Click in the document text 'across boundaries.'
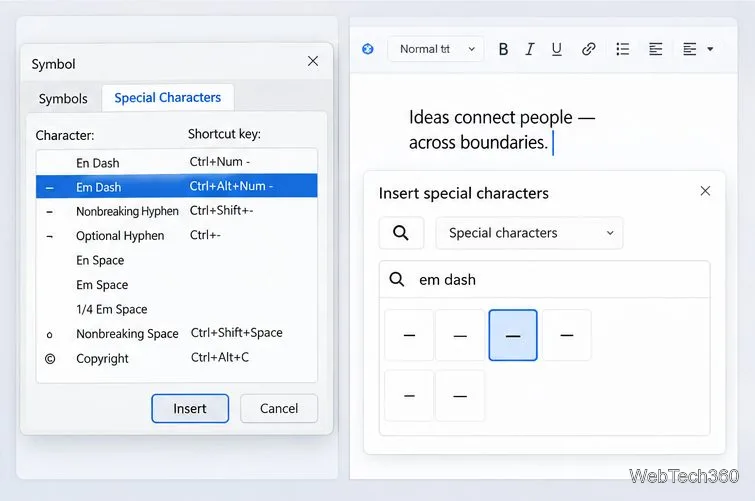The width and height of the screenshot is (755, 501). [478, 143]
